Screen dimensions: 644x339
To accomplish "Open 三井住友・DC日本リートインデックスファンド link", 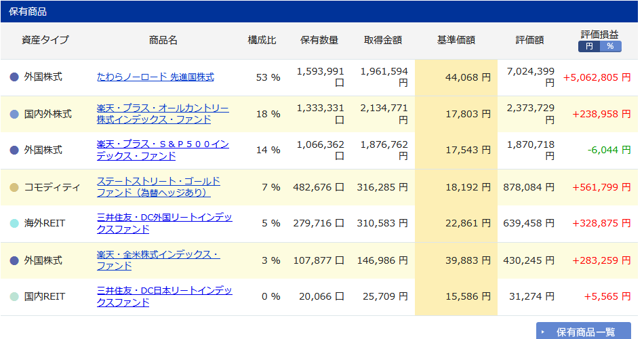I will (164, 296).
